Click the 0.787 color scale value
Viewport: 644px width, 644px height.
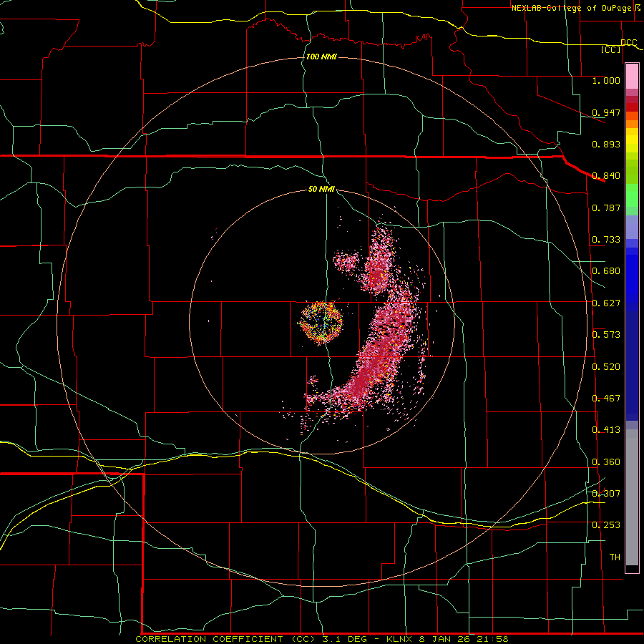pos(606,208)
